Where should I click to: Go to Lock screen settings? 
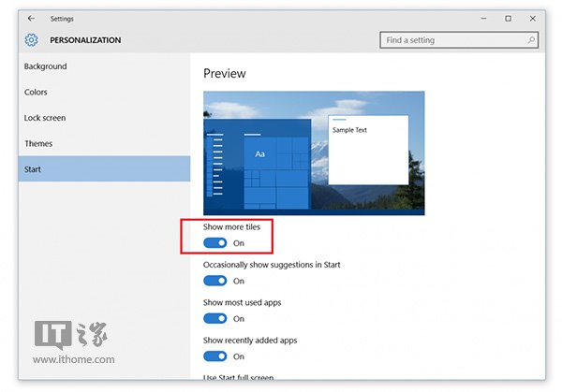point(44,118)
